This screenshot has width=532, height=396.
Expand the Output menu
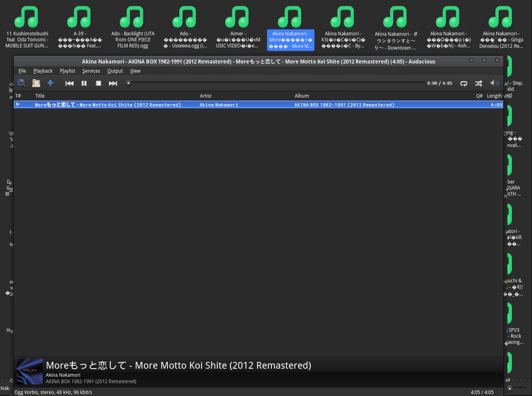pos(115,71)
